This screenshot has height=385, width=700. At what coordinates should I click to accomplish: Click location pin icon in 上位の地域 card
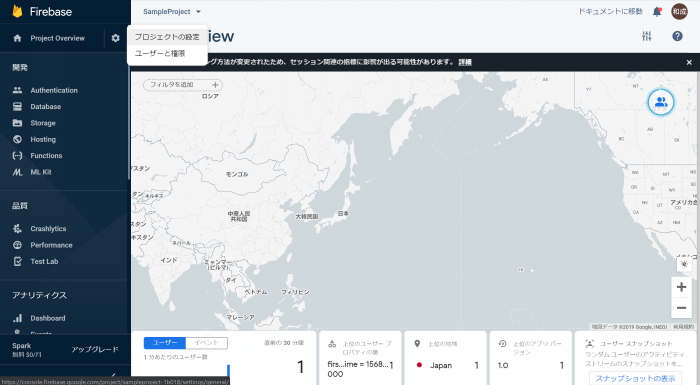click(417, 343)
